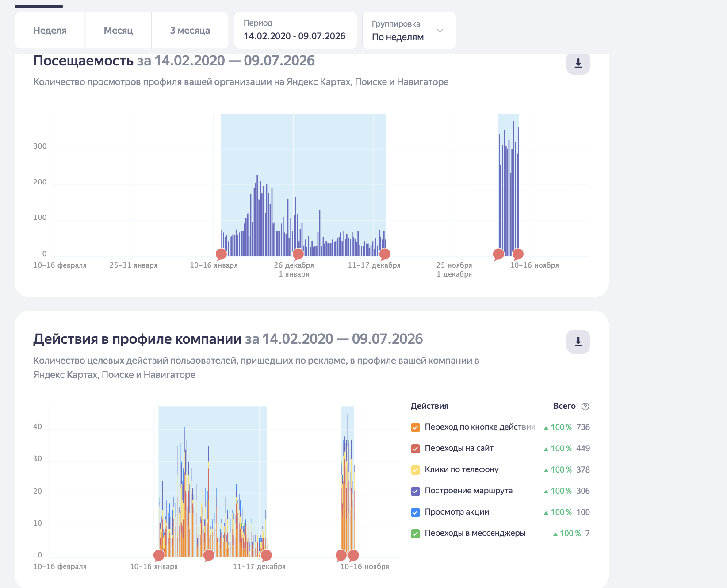Click heading Действия в профиле компании
Viewport: 727px width, 588px height.
pyautogui.click(x=138, y=339)
